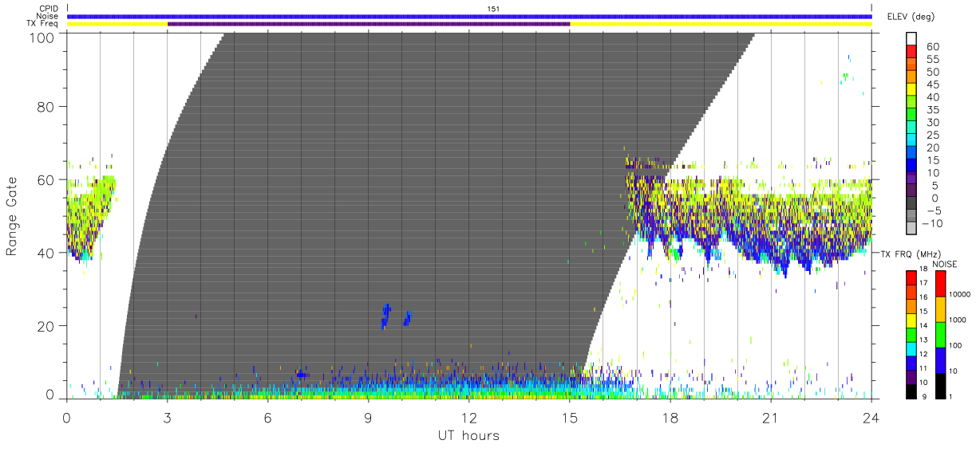Click the 100 tick on Range Gate axis
Image resolution: width=980 pixels, height=452 pixels.
(x=43, y=37)
